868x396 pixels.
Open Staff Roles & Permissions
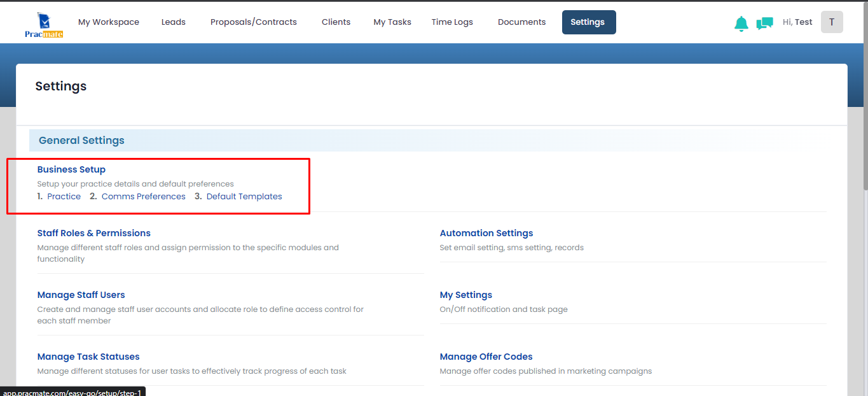[94, 233]
